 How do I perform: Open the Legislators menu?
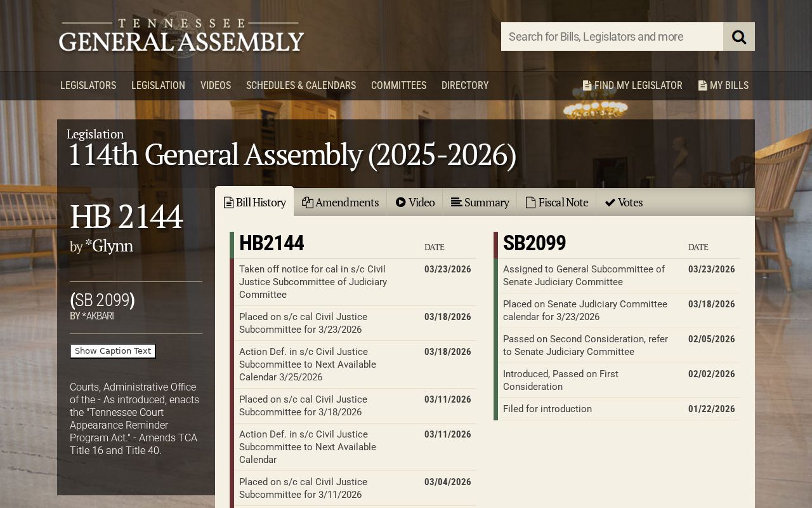click(x=88, y=85)
